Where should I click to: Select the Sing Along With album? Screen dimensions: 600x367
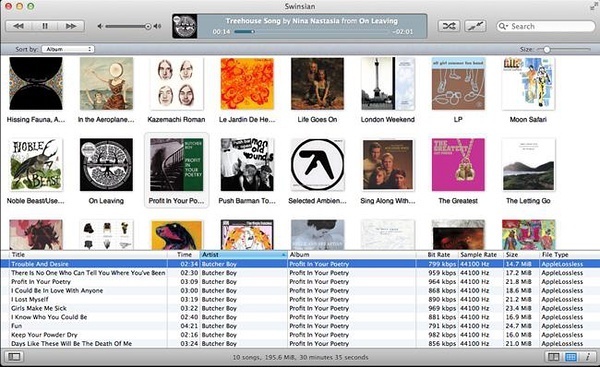388,165
